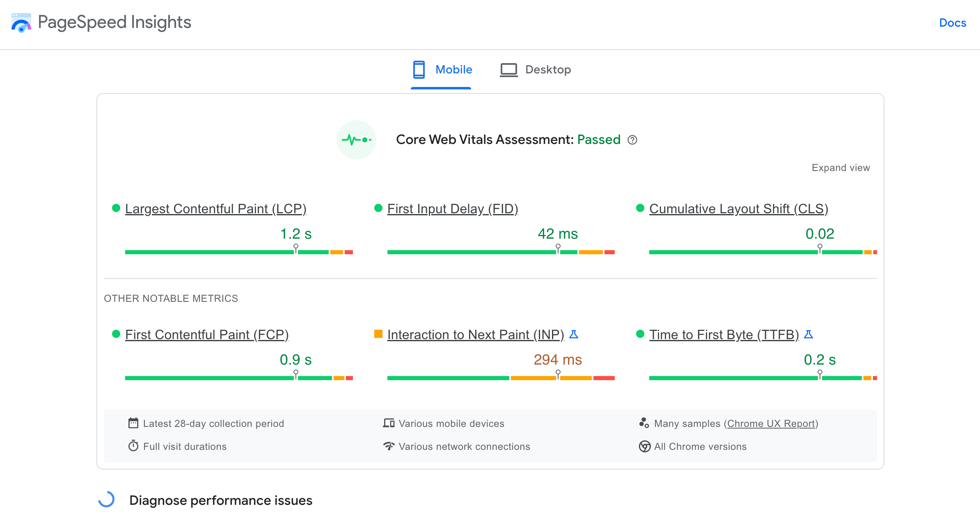Click the experimental flask icon beside TTFB

coord(808,335)
